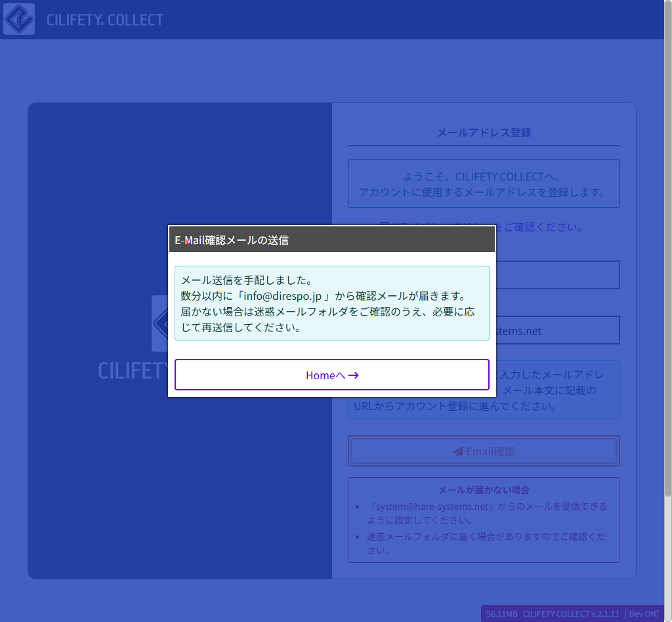Click the 56.11MB memory indicator
The image size is (672, 622).
(501, 614)
